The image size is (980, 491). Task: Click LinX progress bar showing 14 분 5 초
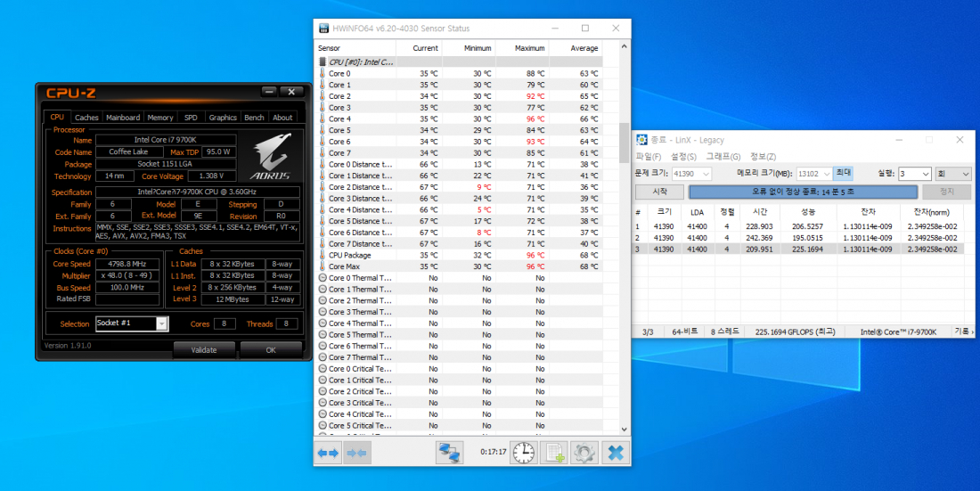point(803,192)
